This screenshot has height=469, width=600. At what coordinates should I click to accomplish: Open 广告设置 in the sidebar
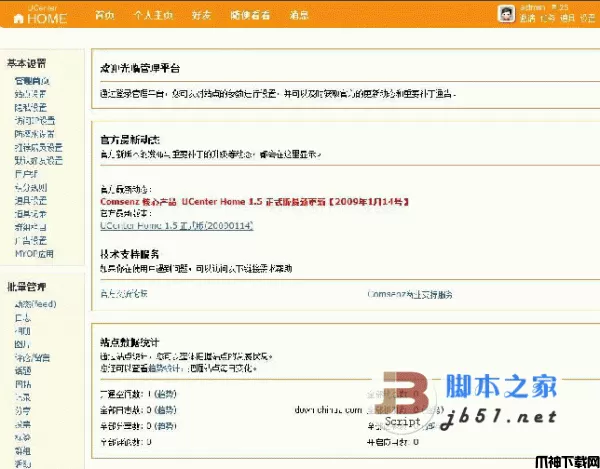tap(31, 241)
